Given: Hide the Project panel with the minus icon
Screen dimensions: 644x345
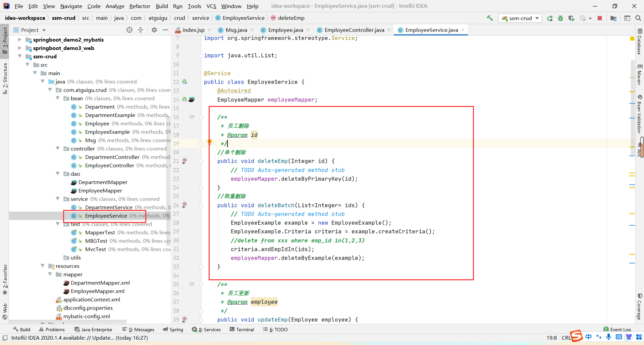Looking at the screenshot, I should tap(165, 30).
